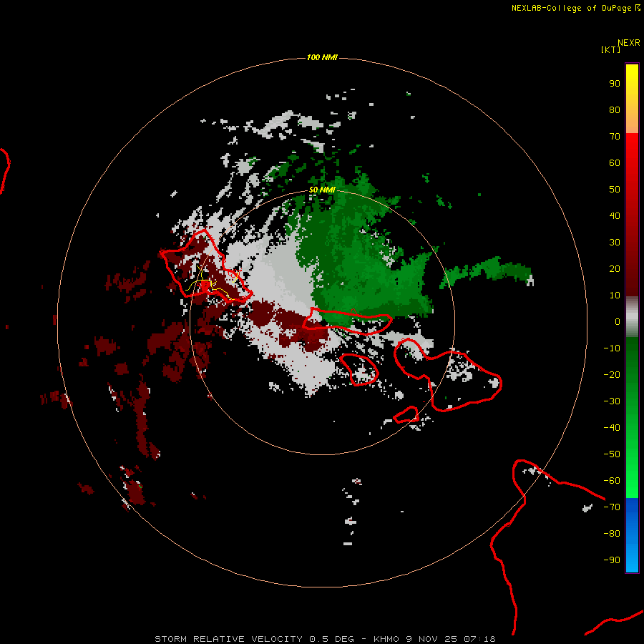Select the -10 knot scale label
The height and width of the screenshot is (644, 644).
click(x=612, y=348)
